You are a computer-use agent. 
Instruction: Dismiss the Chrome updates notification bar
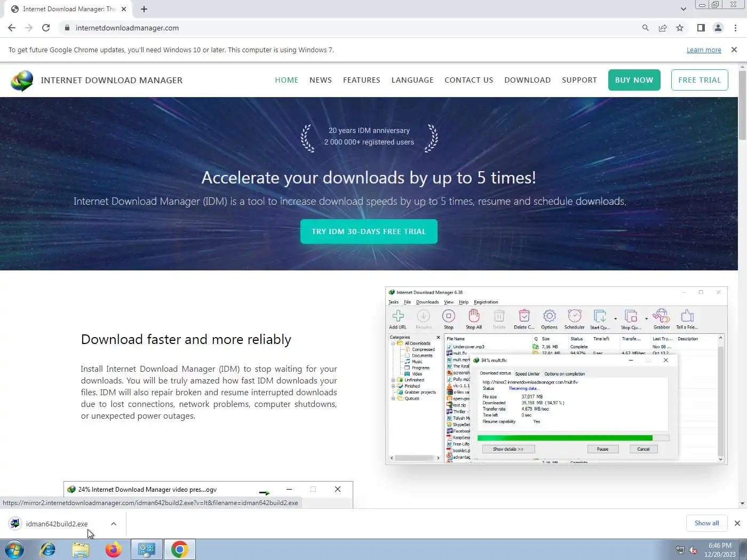click(734, 50)
